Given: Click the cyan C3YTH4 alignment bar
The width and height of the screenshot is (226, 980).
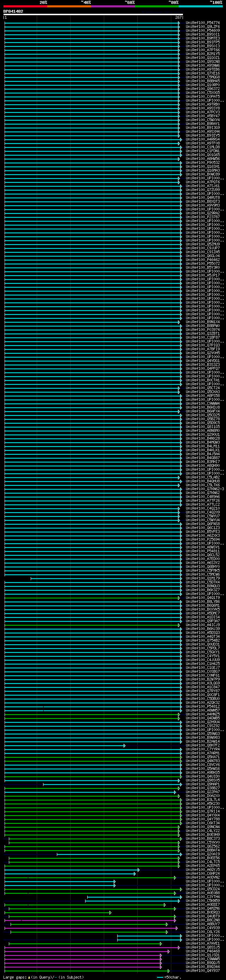Looking at the screenshot, I should 134,897.
